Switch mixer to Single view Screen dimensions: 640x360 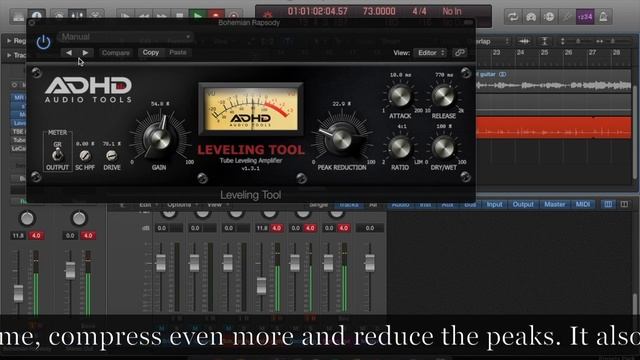pyautogui.click(x=319, y=204)
